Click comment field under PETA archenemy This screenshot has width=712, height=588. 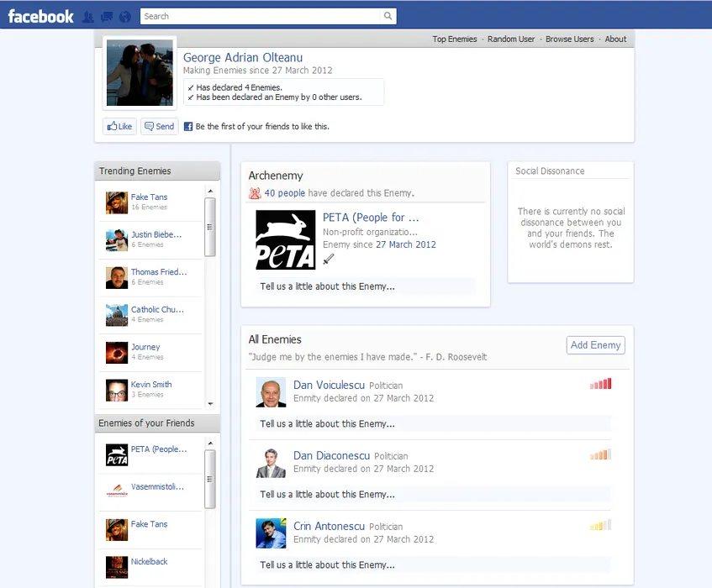[366, 286]
